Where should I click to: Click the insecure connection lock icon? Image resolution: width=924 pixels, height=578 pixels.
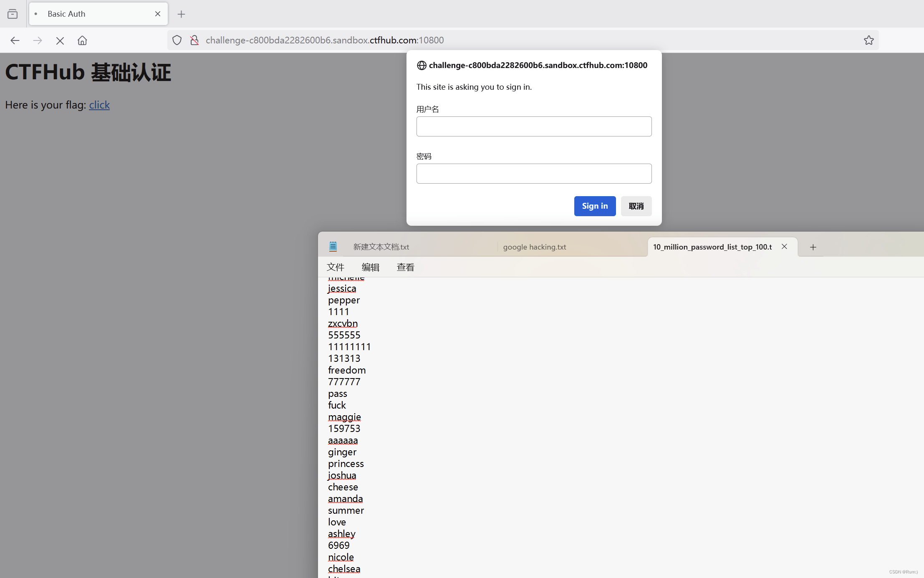point(194,40)
